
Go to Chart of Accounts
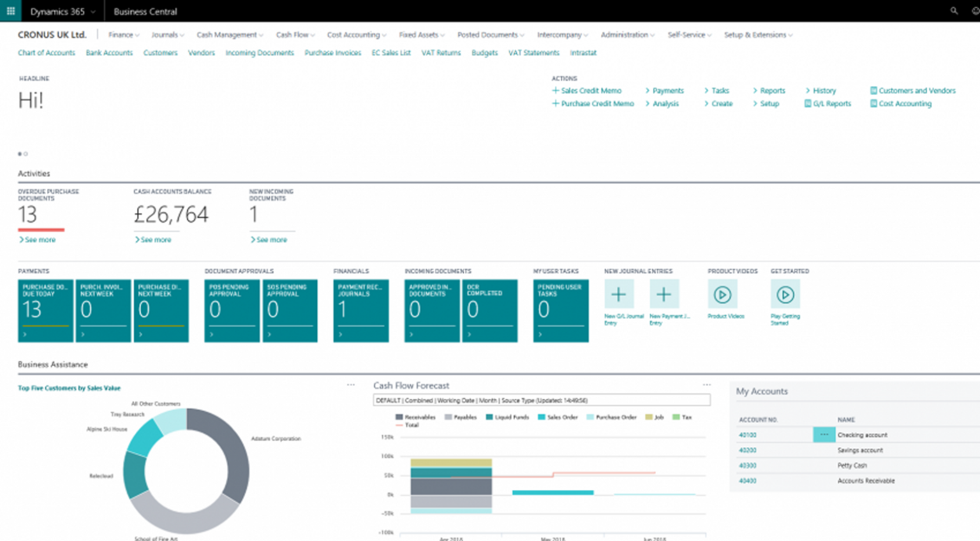47,53
